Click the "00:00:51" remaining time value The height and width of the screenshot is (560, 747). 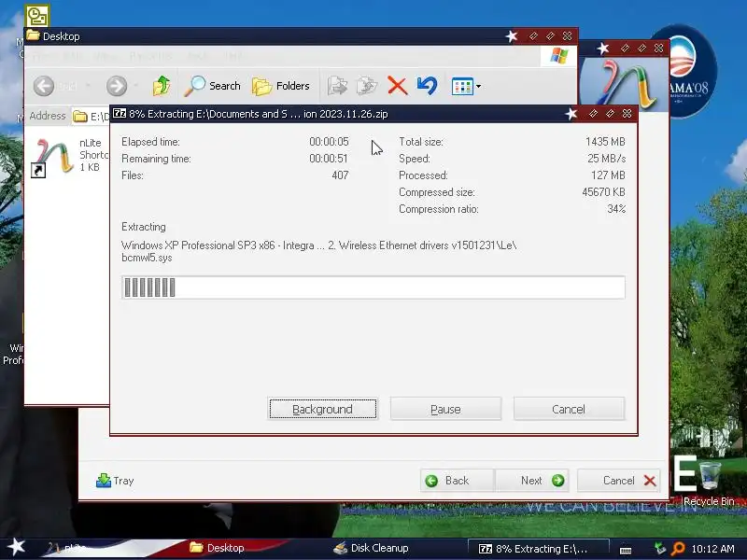click(329, 159)
